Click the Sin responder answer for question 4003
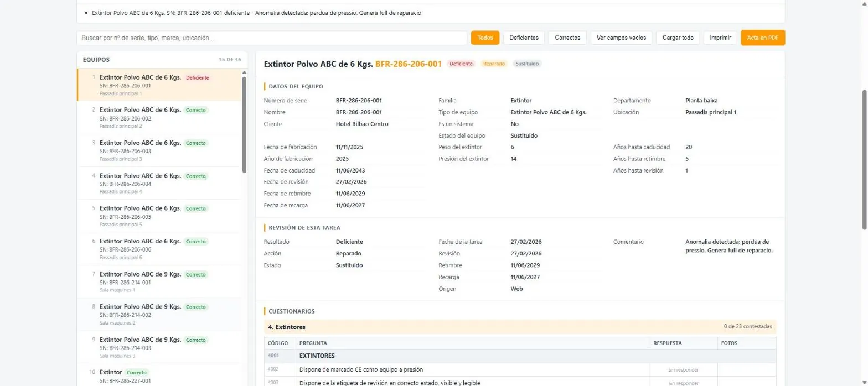The width and height of the screenshot is (868, 386). click(x=683, y=383)
